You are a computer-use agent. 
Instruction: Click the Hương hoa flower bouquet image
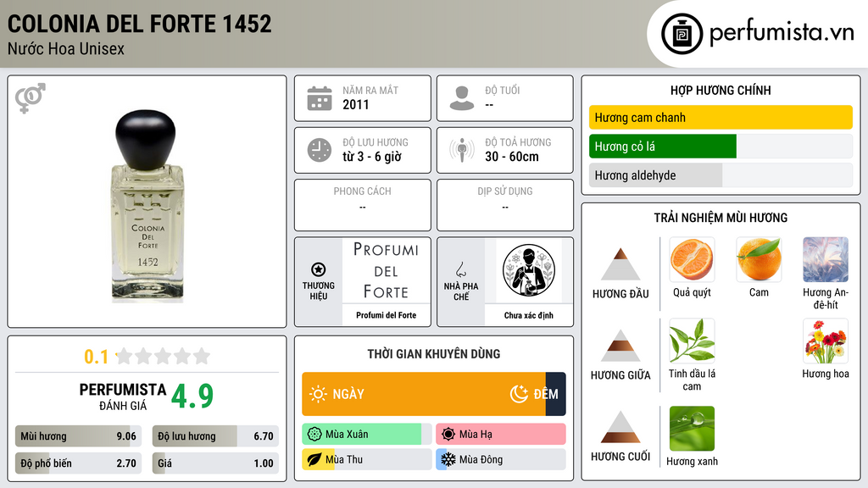coord(826,341)
